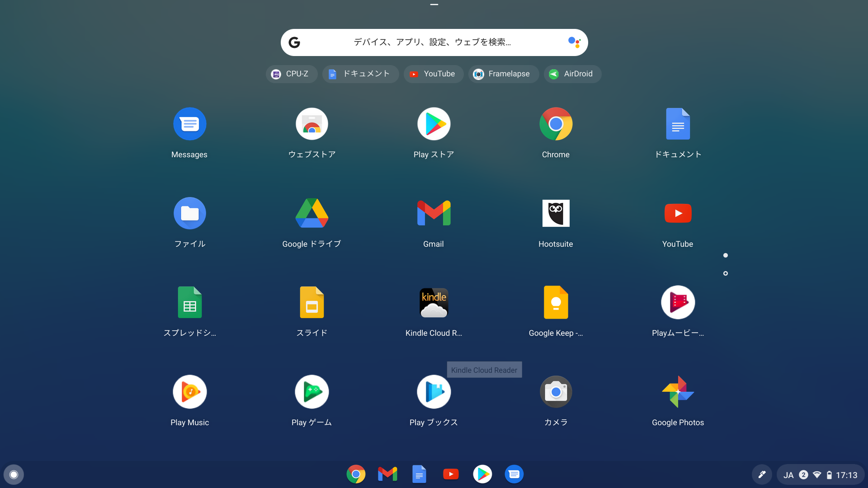The height and width of the screenshot is (488, 868).
Task: Select the Framelapse suggestion chip
Action: point(503,74)
